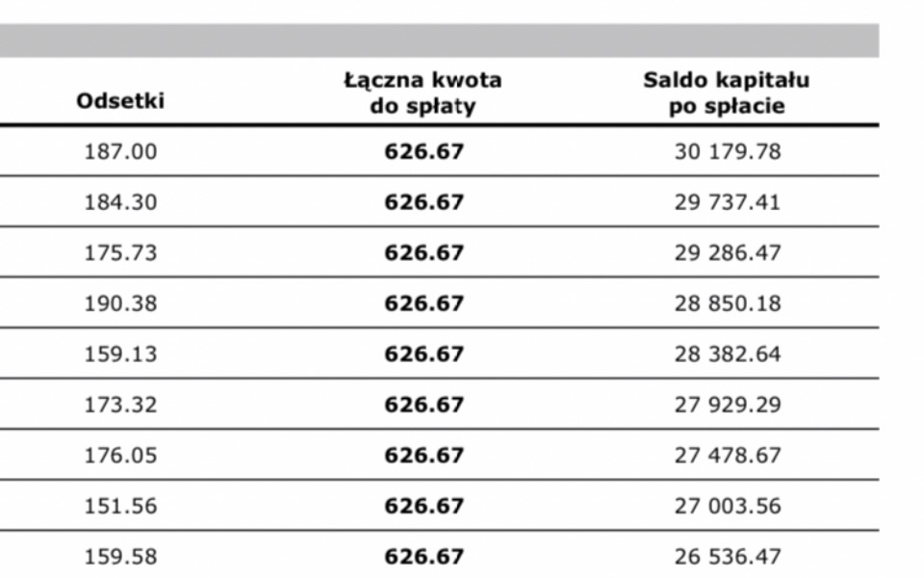
Task: Click interest cell 151.56
Action: click(x=121, y=507)
